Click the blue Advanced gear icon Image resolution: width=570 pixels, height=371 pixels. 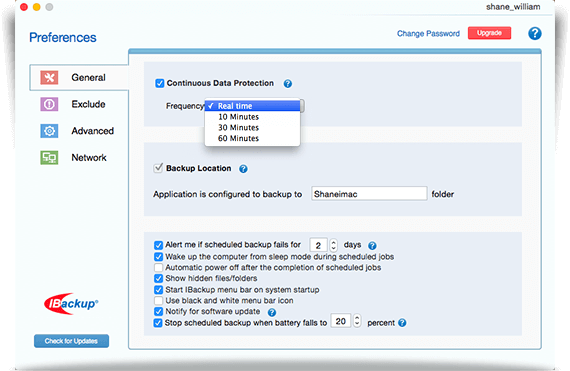[49, 131]
